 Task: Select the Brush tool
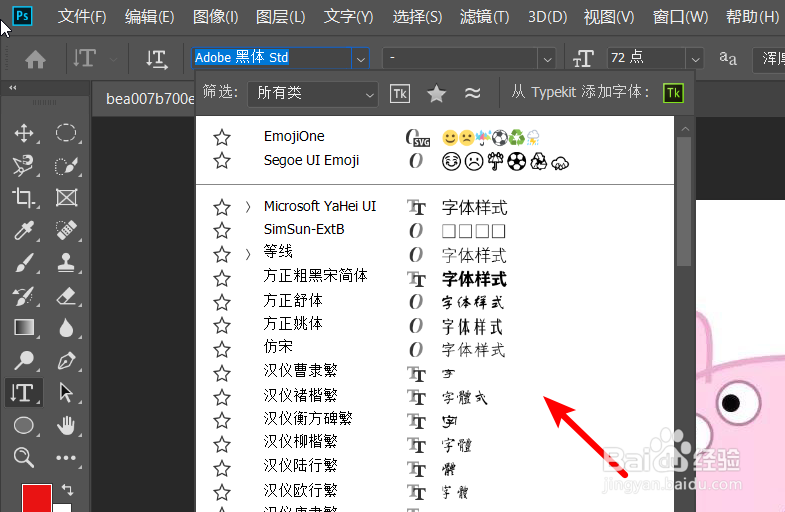[24, 263]
